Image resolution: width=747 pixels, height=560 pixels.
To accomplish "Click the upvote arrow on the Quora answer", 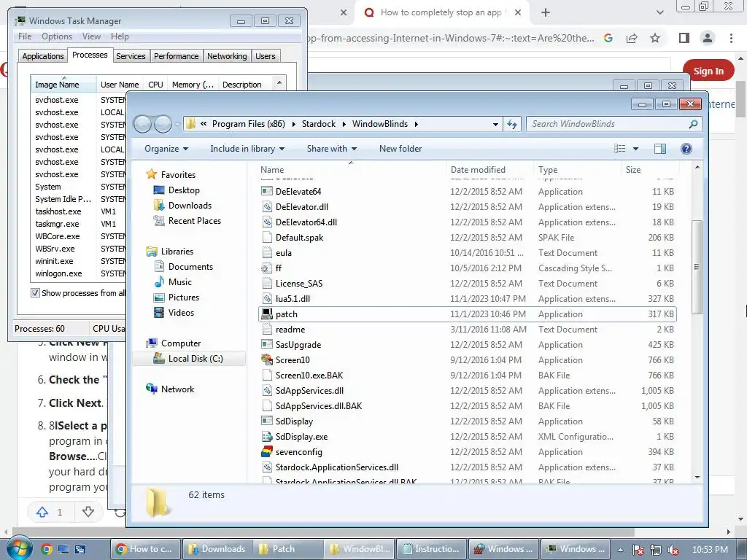I will tap(42, 512).
